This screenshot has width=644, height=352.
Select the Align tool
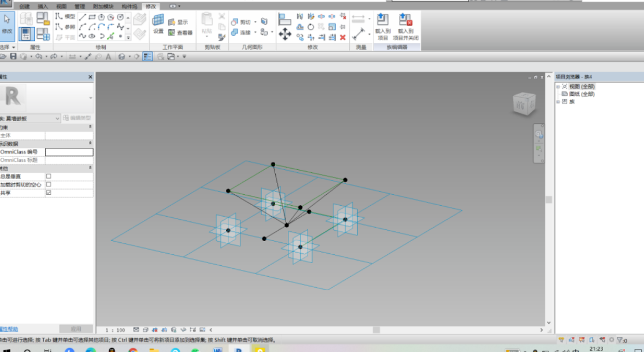pyautogui.click(x=284, y=19)
